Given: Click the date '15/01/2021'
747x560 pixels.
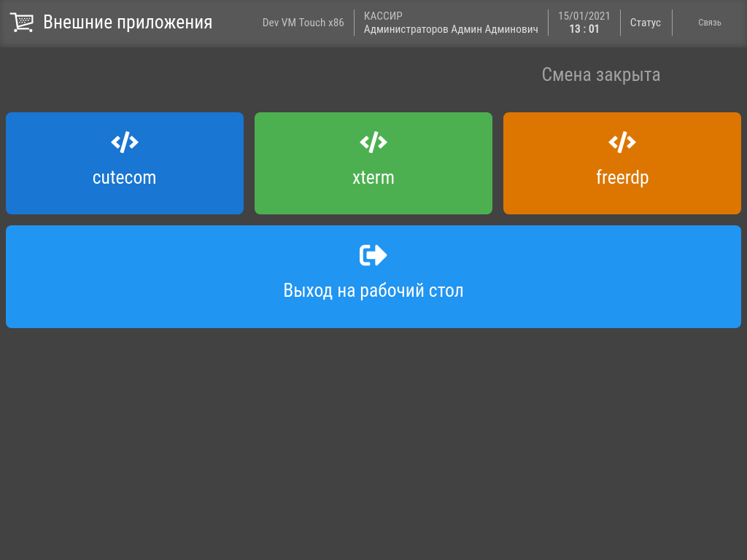Looking at the screenshot, I should (584, 16).
